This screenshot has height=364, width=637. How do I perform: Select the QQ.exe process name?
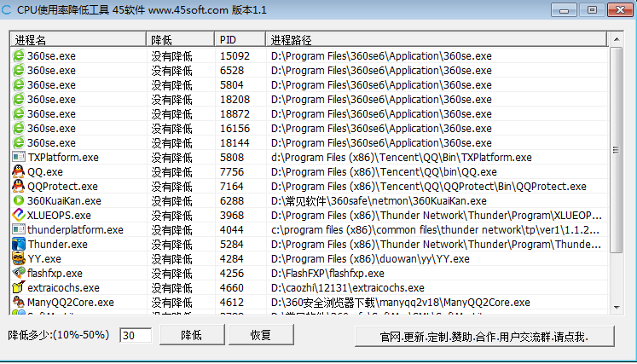(x=45, y=172)
